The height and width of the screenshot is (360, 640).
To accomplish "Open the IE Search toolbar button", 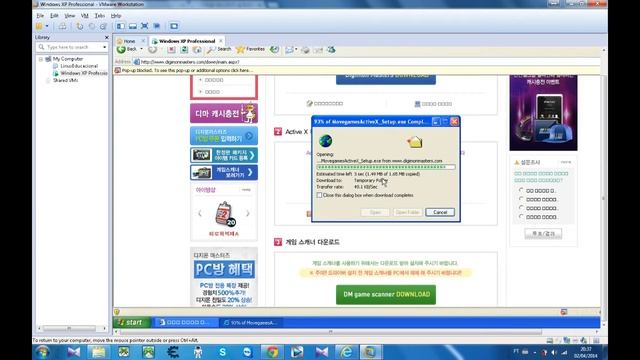I will (x=219, y=49).
